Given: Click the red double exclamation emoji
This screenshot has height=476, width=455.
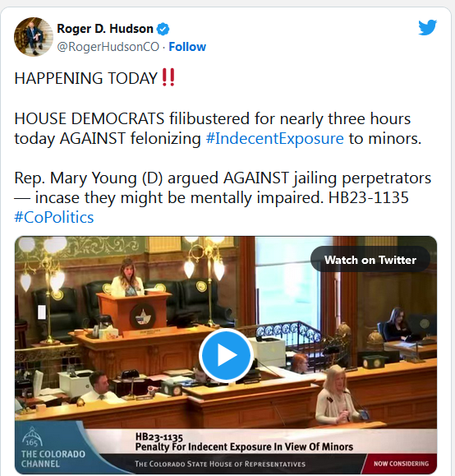Looking at the screenshot, I should point(168,77).
